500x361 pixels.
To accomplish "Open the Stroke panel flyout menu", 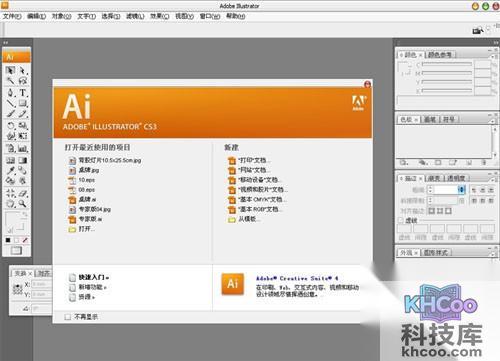I will pos(493,179).
